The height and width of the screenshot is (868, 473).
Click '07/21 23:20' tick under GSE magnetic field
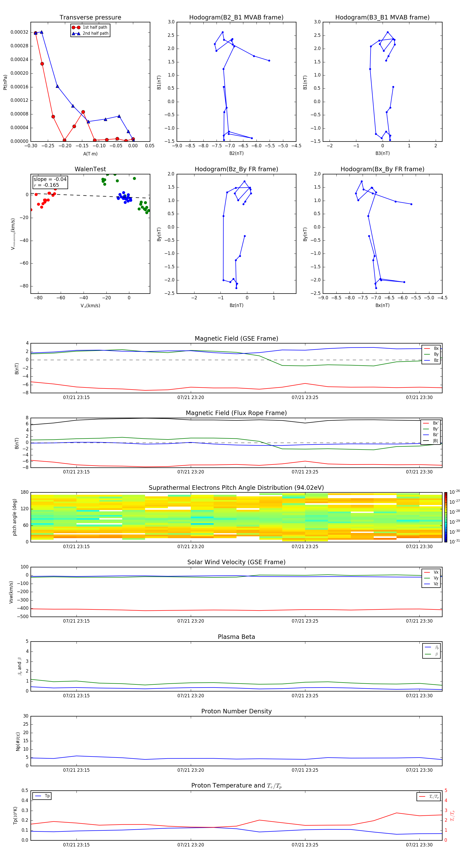tap(191, 398)
